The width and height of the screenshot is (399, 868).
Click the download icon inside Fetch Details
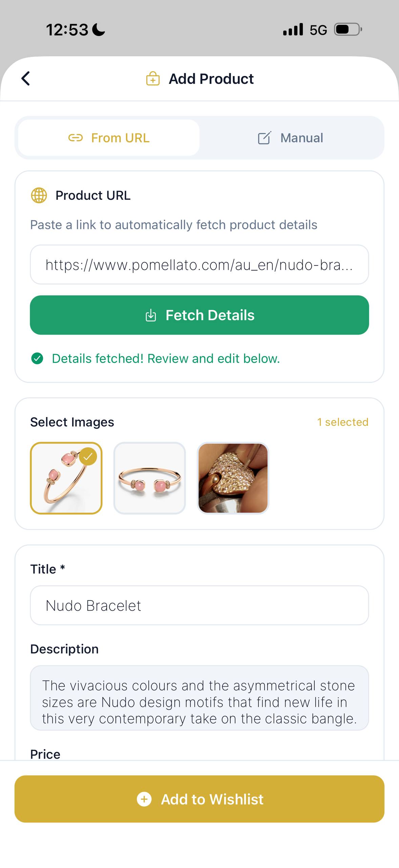point(150,315)
